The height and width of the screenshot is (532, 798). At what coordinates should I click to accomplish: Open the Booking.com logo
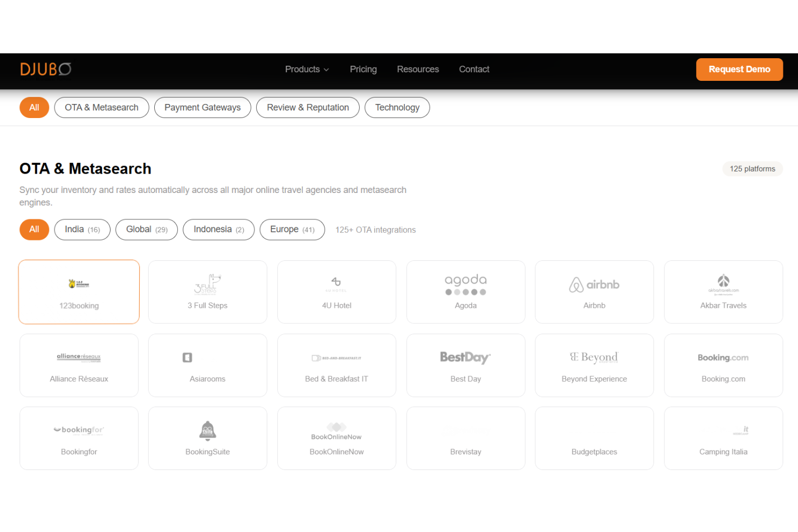[x=723, y=357]
